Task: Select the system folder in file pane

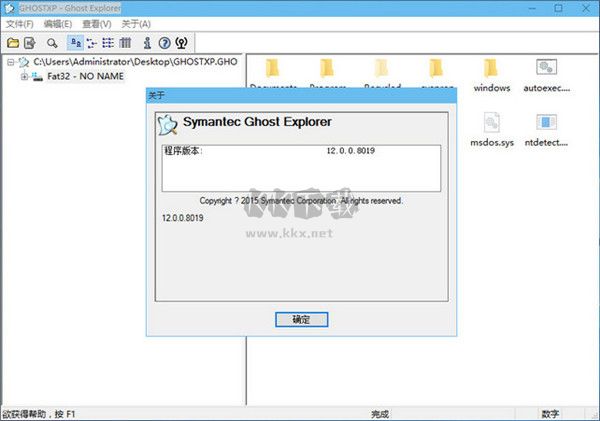Action: pos(436,69)
